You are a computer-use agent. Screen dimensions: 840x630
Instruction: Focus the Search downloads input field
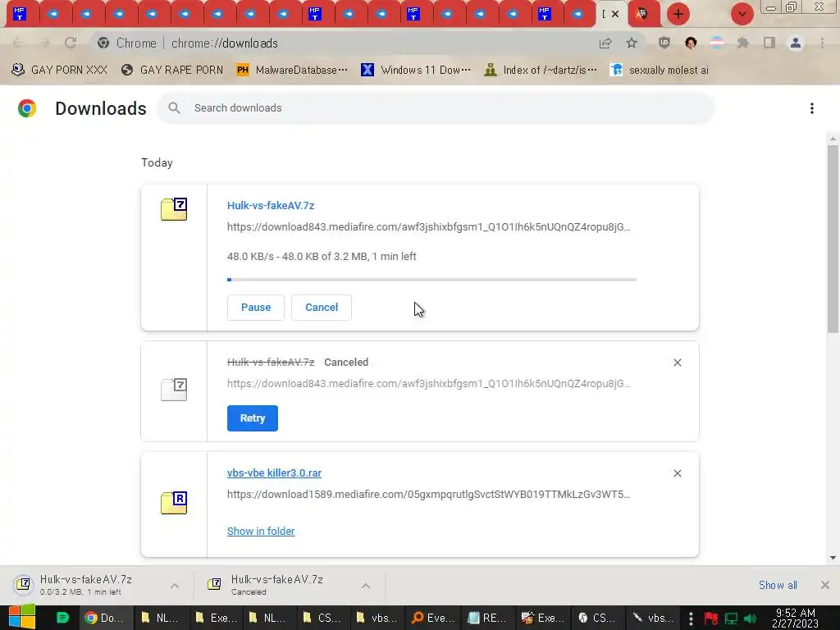[435, 108]
